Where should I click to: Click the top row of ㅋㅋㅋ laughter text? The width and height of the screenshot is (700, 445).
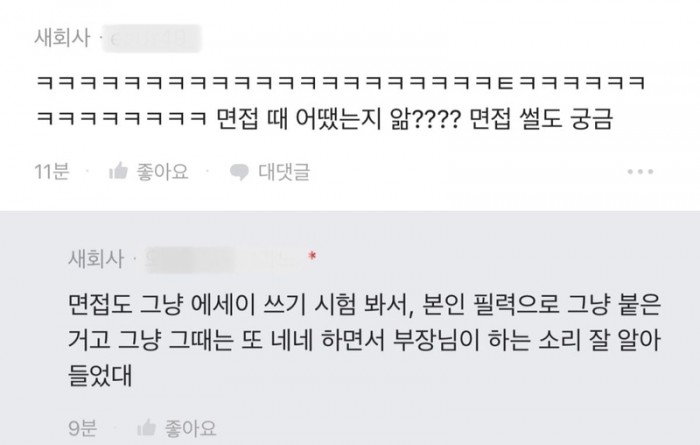coord(340,83)
